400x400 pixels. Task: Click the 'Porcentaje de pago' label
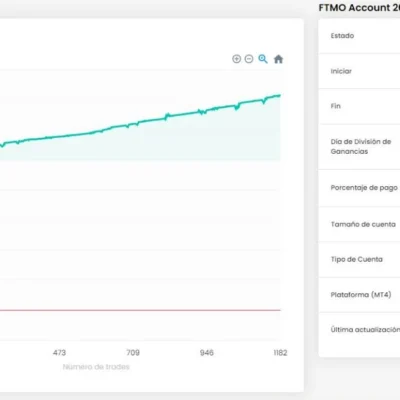tap(364, 188)
